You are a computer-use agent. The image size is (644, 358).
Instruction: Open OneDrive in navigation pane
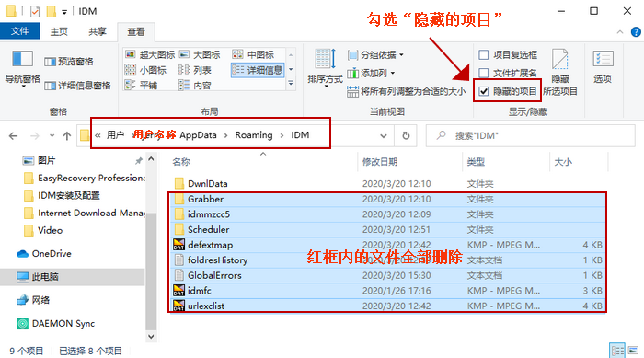[x=44, y=254]
